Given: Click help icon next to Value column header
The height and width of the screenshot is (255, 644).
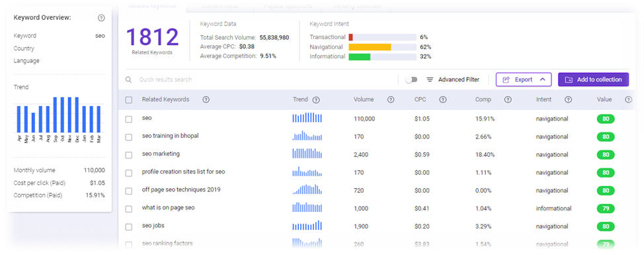Looking at the screenshot, I should tap(628, 99).
